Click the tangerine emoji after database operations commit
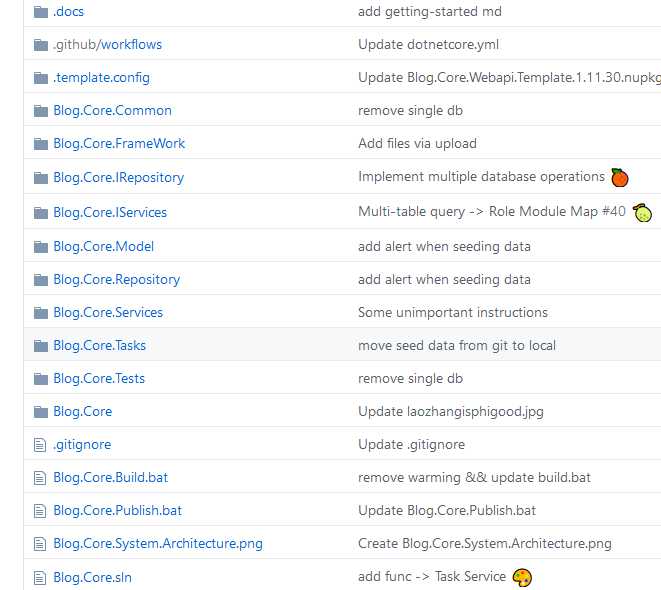Screen dimensions: 661x590 tap(620, 178)
